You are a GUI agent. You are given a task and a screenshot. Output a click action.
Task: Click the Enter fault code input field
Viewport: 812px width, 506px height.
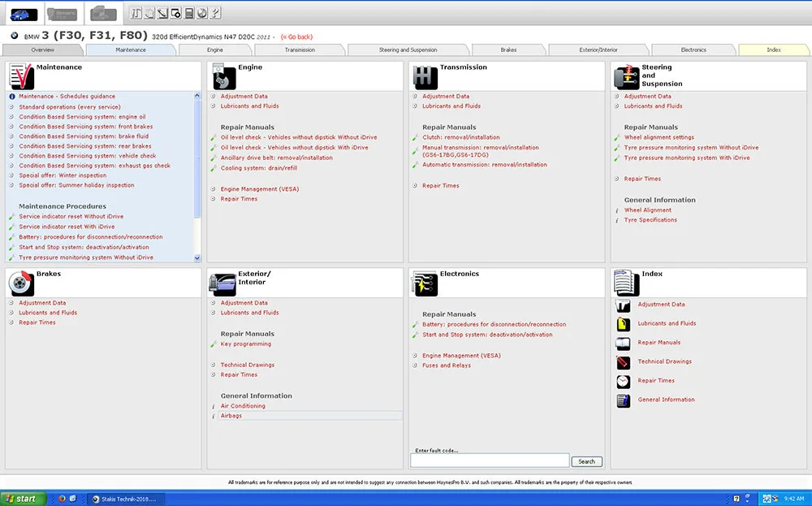tap(490, 461)
